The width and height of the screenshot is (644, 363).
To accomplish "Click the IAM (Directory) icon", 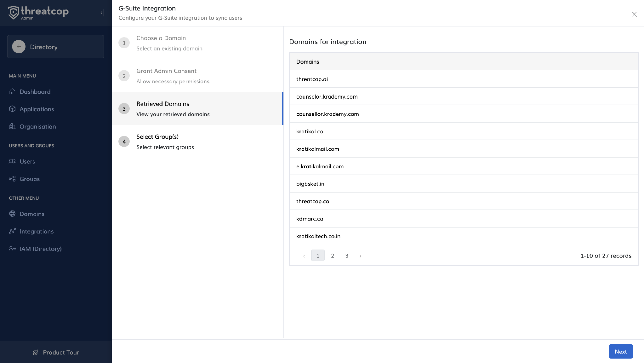I will 12,249.
